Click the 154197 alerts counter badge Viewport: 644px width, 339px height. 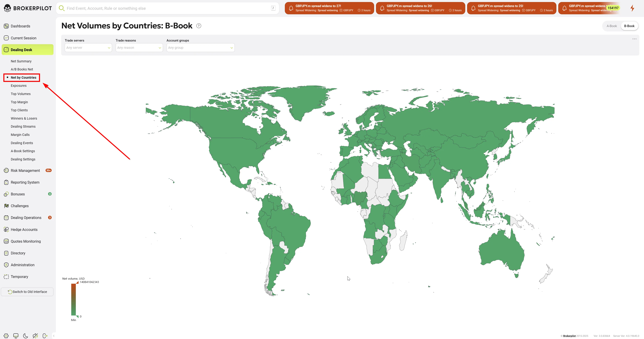tap(613, 8)
